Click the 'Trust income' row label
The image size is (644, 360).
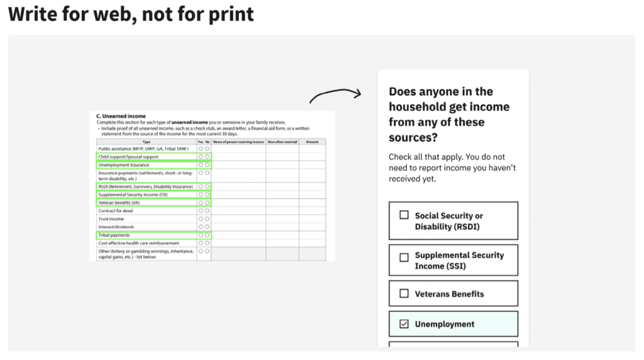(111, 219)
